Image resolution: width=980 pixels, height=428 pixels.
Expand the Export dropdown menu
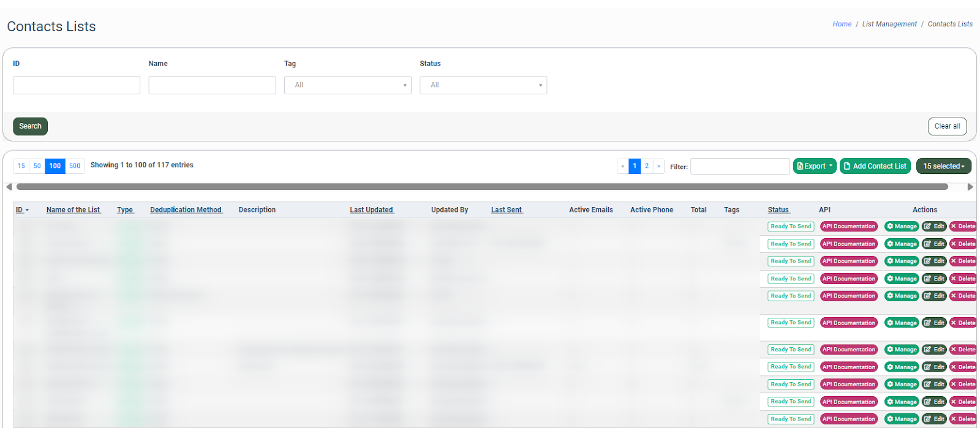(x=814, y=166)
